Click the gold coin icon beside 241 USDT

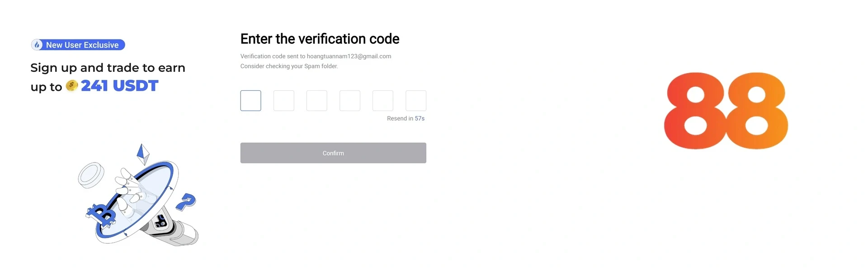(x=72, y=85)
